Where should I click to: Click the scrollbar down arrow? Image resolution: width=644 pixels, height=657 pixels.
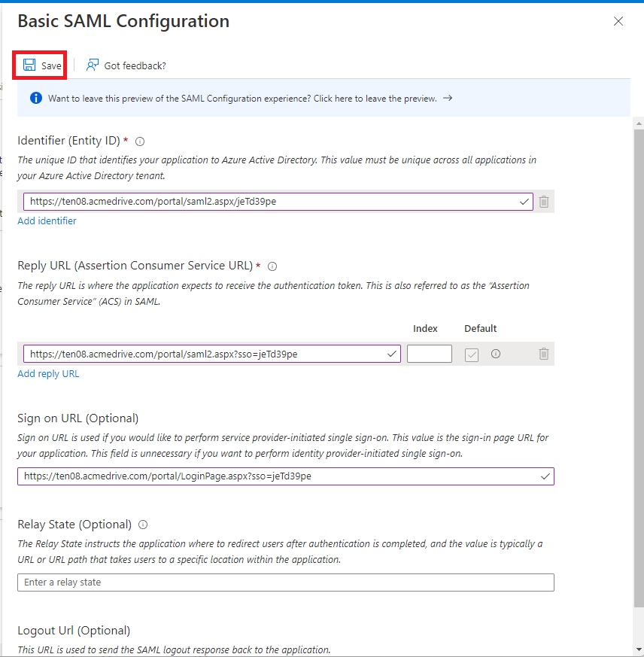pos(639,650)
